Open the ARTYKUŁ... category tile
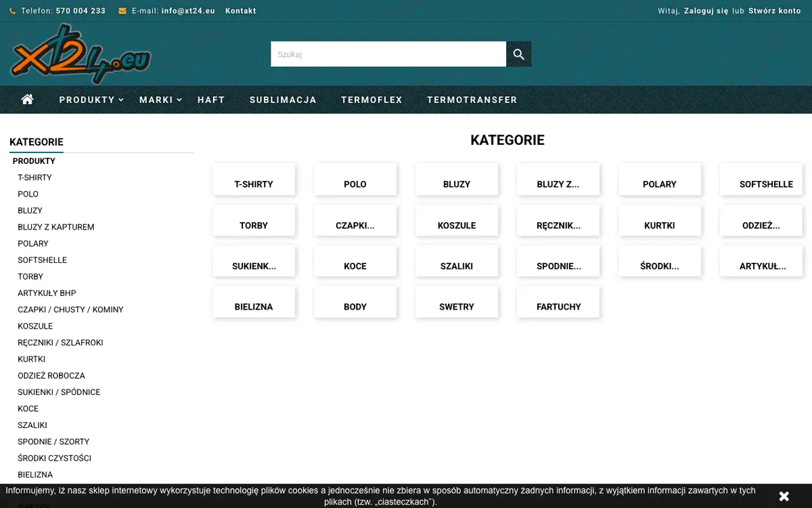Viewport: 812px width, 508px height. point(761,261)
